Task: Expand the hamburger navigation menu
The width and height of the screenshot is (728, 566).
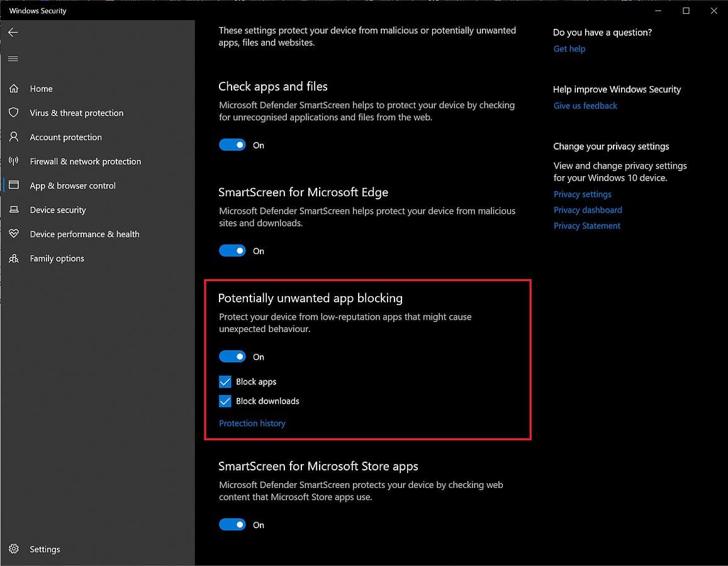Action: click(13, 59)
